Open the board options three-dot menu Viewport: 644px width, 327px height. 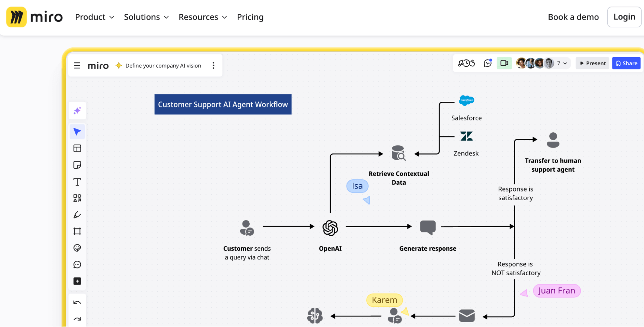(213, 66)
